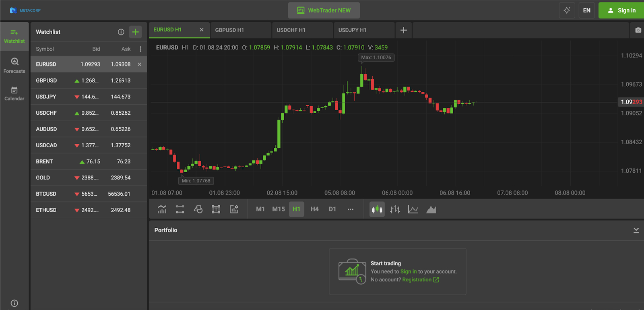Click the Symbol column header

tap(45, 49)
